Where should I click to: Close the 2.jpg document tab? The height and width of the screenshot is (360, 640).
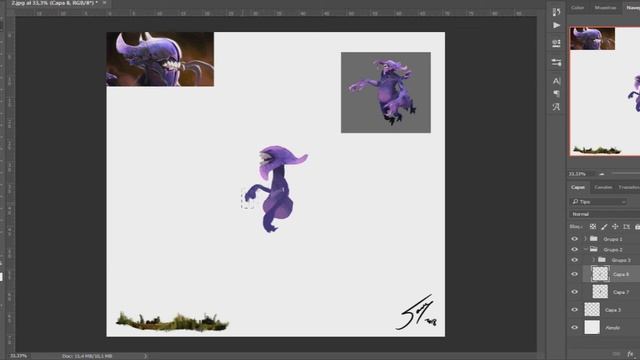coord(104,3)
